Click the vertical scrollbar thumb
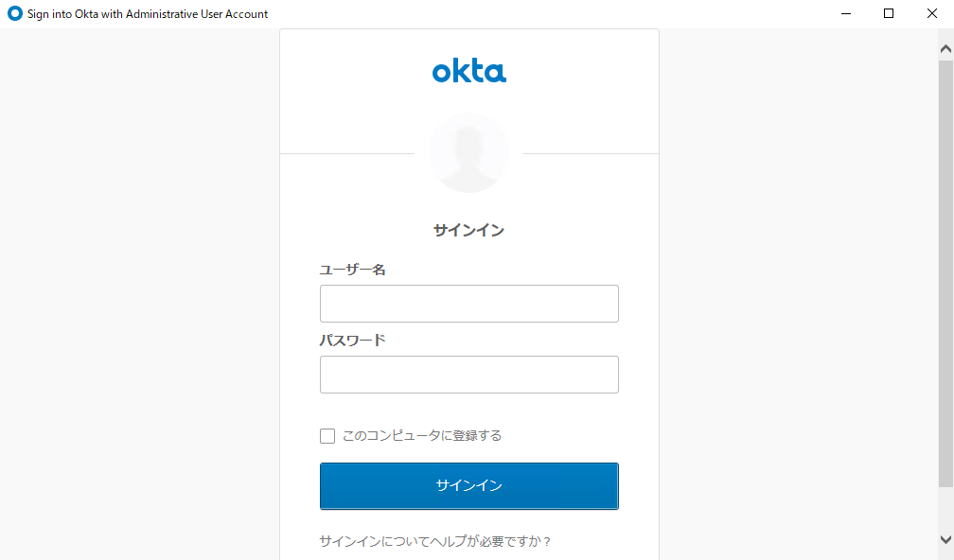Viewport: 954px width, 560px height. pyautogui.click(x=945, y=274)
